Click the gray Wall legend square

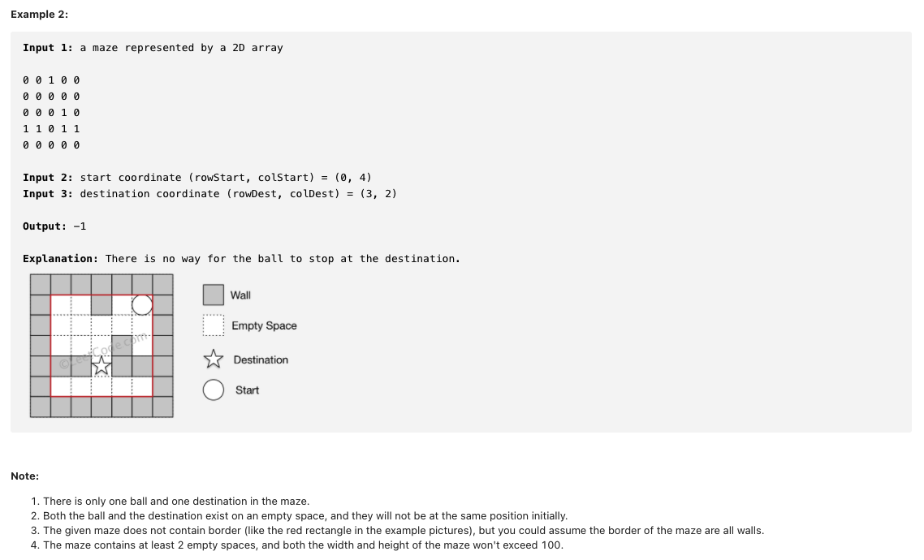tap(214, 295)
